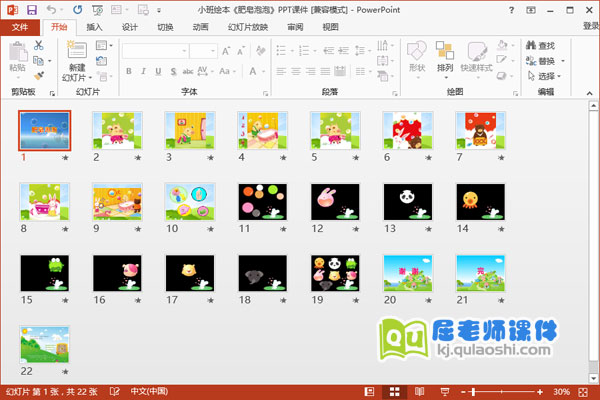Viewport: 600px width, 400px height.
Task: Increase list indent level icon
Action: [x=344, y=51]
